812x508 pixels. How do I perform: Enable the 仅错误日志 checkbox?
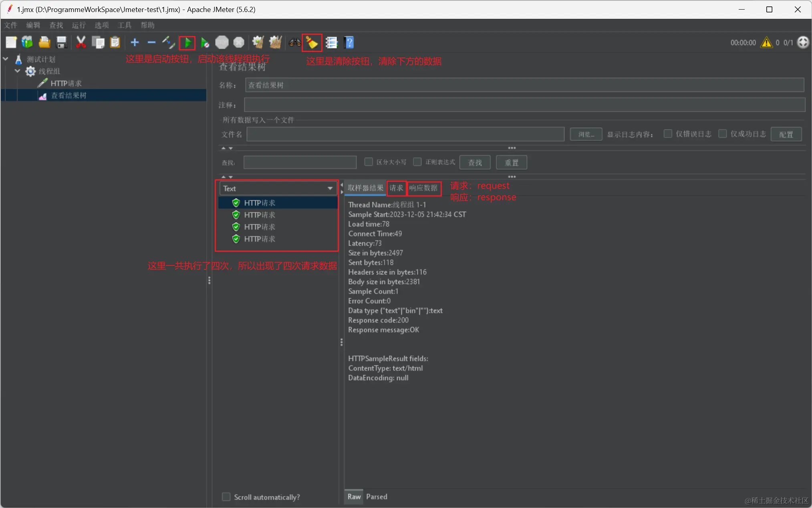[x=667, y=134]
